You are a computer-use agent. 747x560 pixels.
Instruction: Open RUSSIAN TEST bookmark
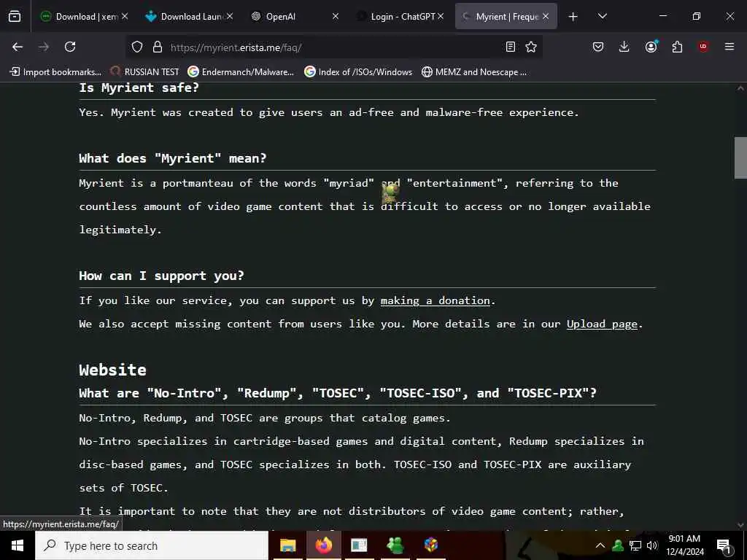tap(144, 72)
